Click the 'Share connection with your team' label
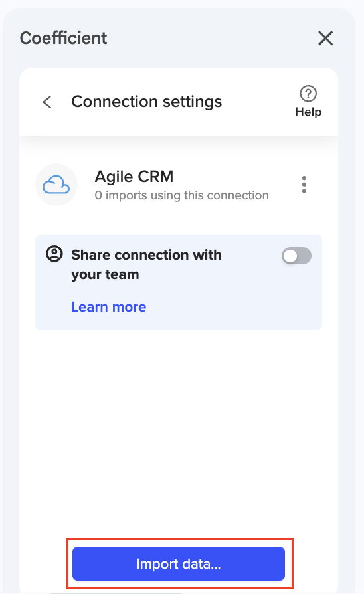This screenshot has height=594, width=364. coord(146,264)
